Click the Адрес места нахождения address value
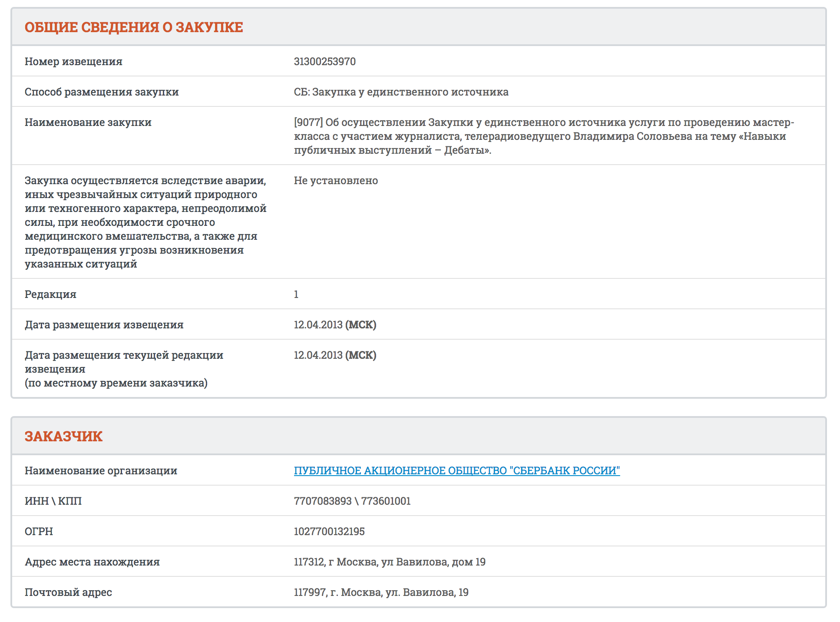The width and height of the screenshot is (840, 622). (390, 562)
